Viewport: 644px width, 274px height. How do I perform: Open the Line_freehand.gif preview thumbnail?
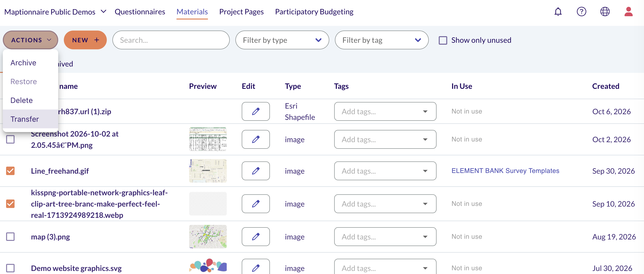coord(208,171)
